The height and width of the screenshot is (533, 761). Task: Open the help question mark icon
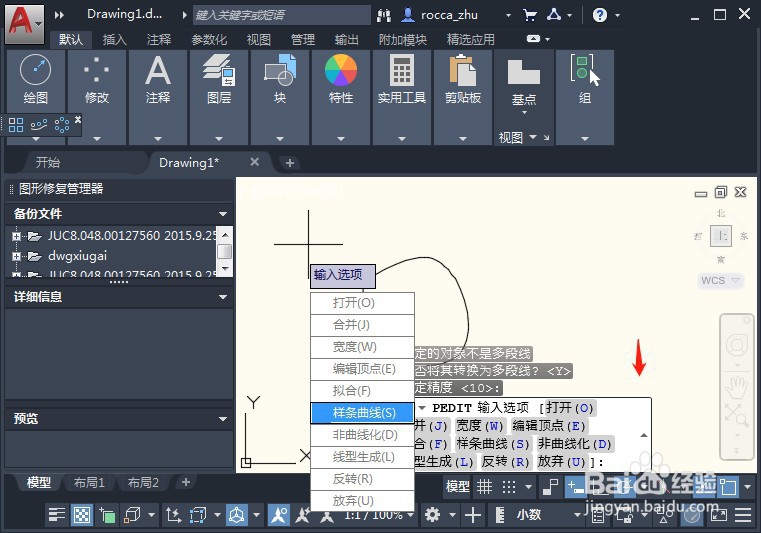pyautogui.click(x=600, y=16)
